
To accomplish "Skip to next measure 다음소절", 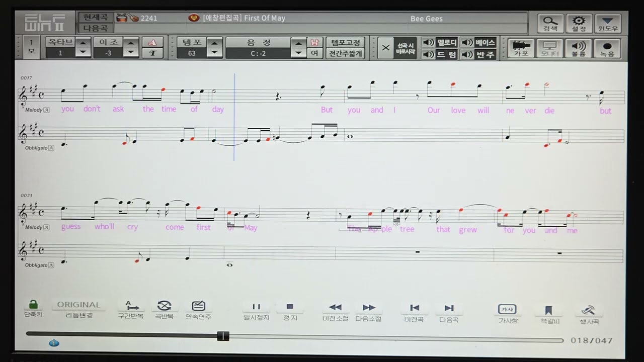I will (369, 312).
